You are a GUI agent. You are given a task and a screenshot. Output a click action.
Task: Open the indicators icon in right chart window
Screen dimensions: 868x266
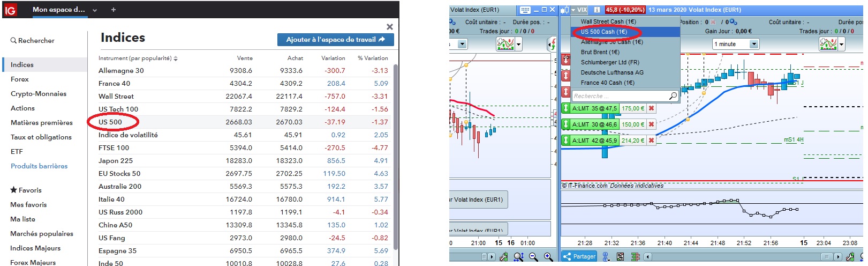[x=828, y=45]
